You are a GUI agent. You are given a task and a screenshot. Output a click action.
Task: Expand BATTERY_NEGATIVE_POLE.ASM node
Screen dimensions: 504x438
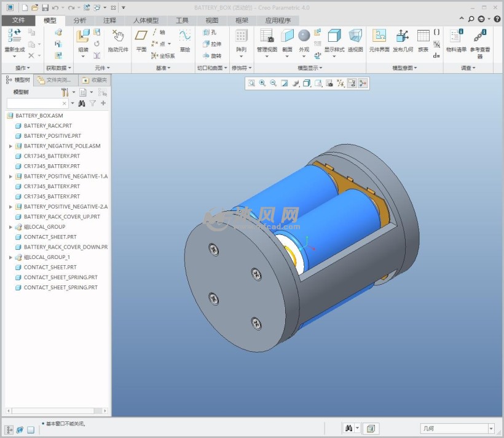coord(10,146)
